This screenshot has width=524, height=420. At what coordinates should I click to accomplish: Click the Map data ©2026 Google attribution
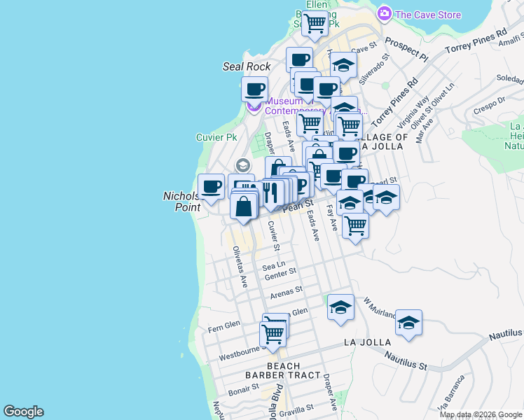click(x=481, y=414)
